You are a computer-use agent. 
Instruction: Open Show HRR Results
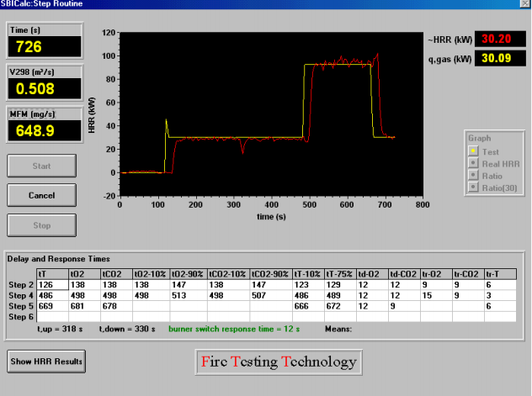coord(46,362)
